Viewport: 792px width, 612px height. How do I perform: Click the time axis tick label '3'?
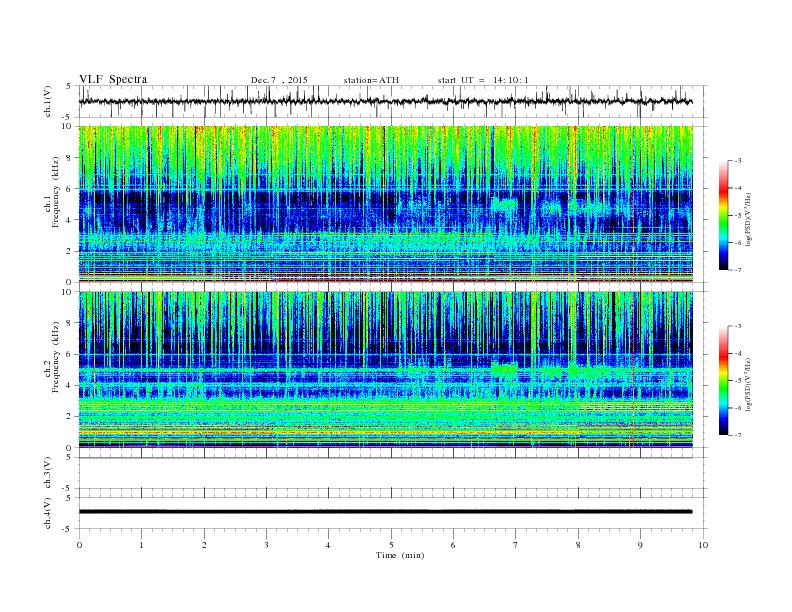[x=266, y=545]
